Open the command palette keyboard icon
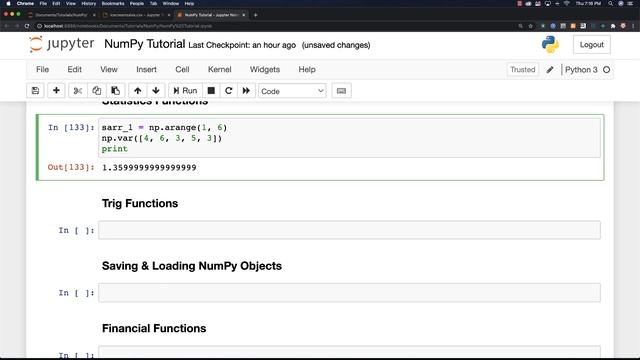Screen dimensions: 640x360 point(342,91)
